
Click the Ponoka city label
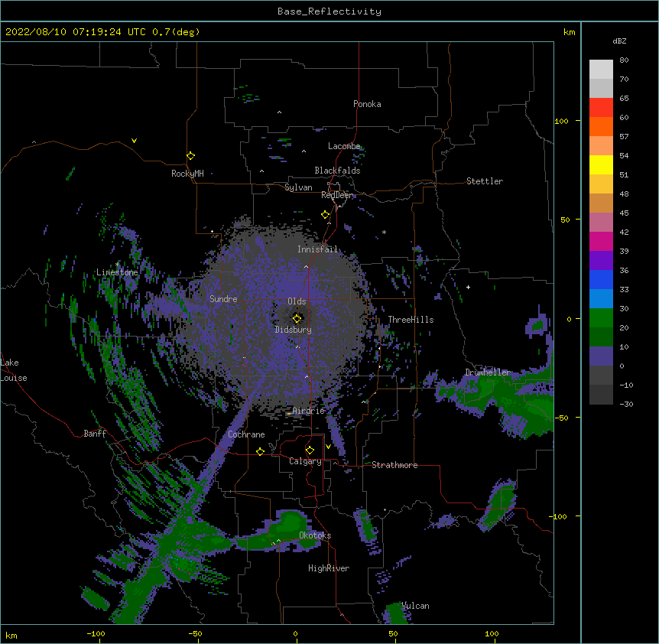click(367, 104)
